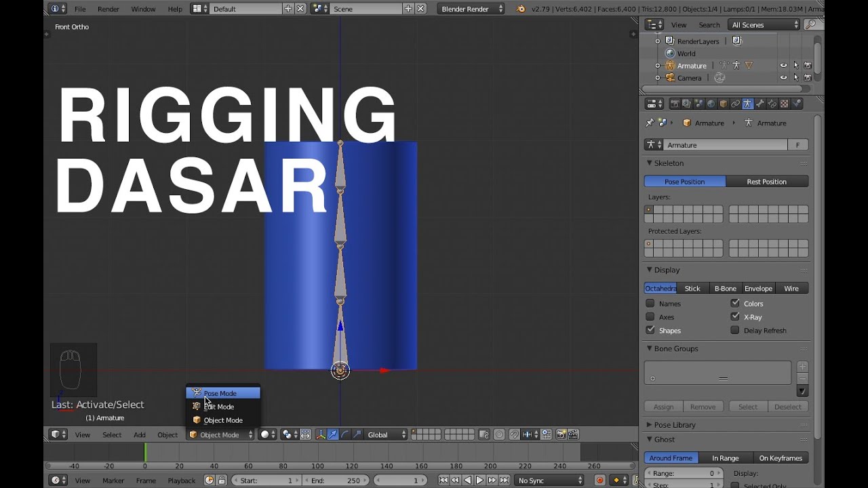The image size is (868, 488).
Task: Click the Blender logo in info header
Action: click(x=521, y=9)
